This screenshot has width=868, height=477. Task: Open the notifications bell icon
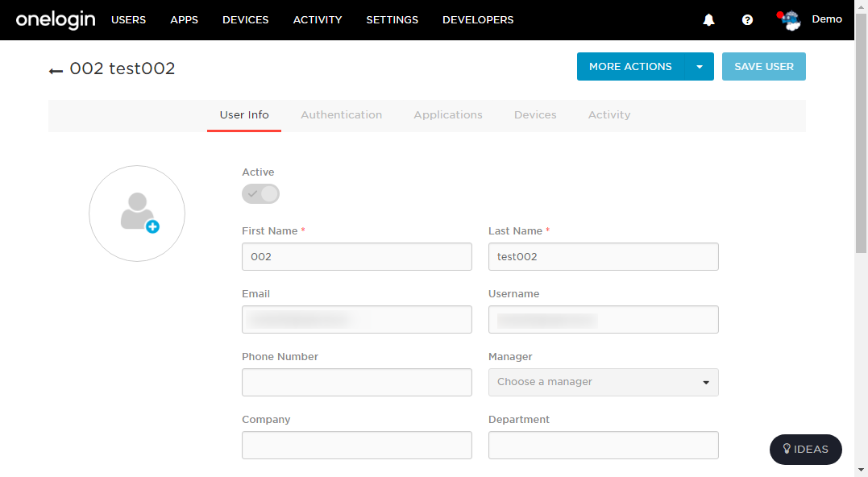pos(708,20)
